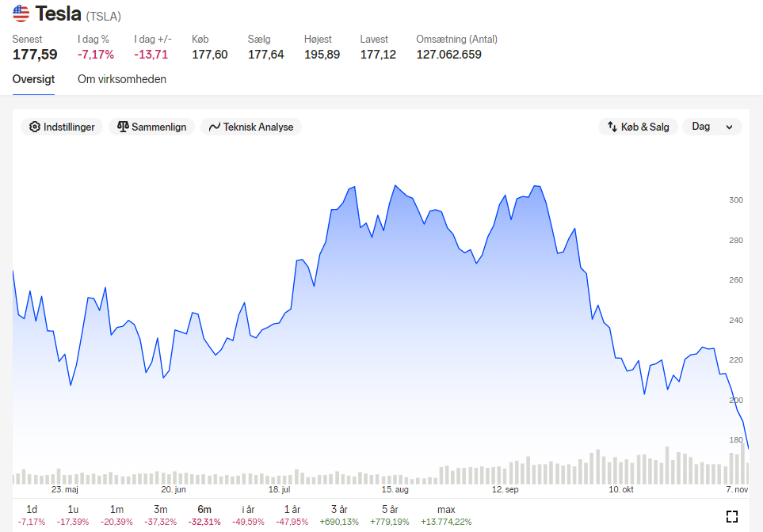The width and height of the screenshot is (763, 532).
Task: Select the 1d time range
Action: [x=32, y=515]
